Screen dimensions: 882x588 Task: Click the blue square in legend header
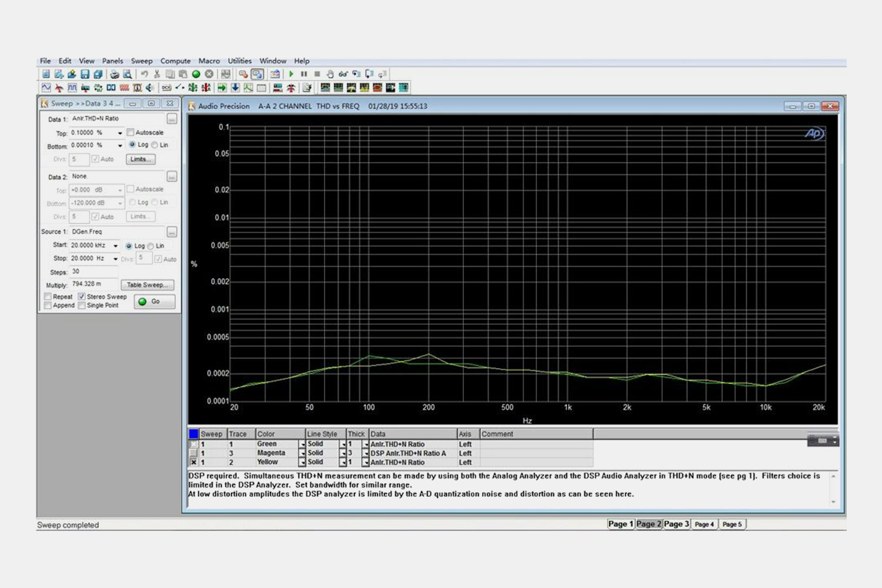[x=193, y=434]
